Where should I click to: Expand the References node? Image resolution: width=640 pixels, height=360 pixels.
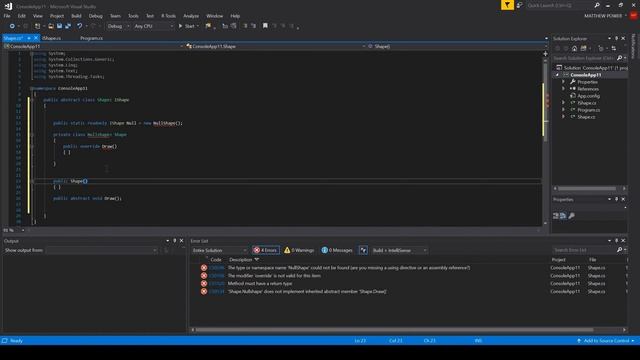[x=564, y=89]
